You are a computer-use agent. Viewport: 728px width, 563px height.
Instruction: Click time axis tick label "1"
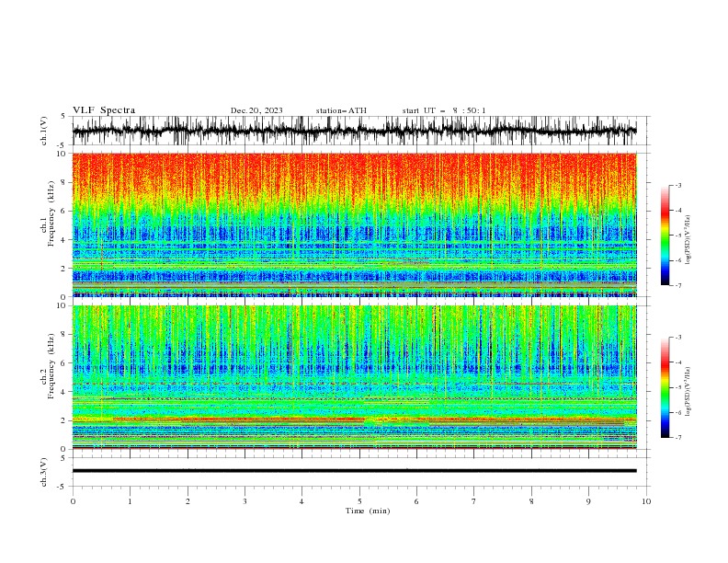click(x=130, y=501)
